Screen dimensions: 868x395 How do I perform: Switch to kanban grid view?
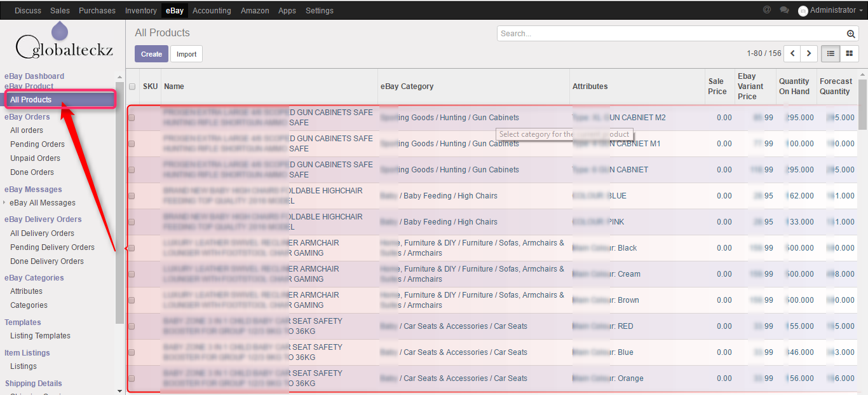849,54
